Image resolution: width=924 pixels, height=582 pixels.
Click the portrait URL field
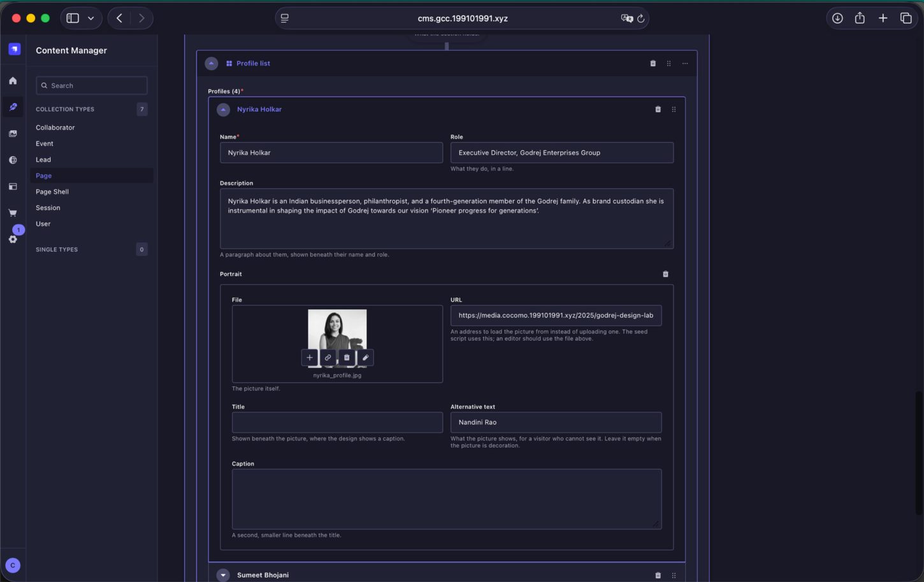[x=556, y=316]
